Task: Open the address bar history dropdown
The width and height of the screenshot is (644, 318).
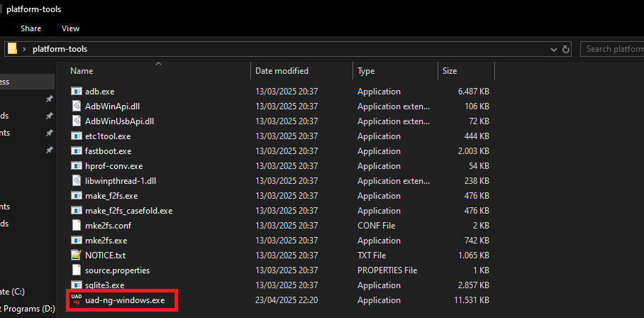Action: (x=554, y=49)
